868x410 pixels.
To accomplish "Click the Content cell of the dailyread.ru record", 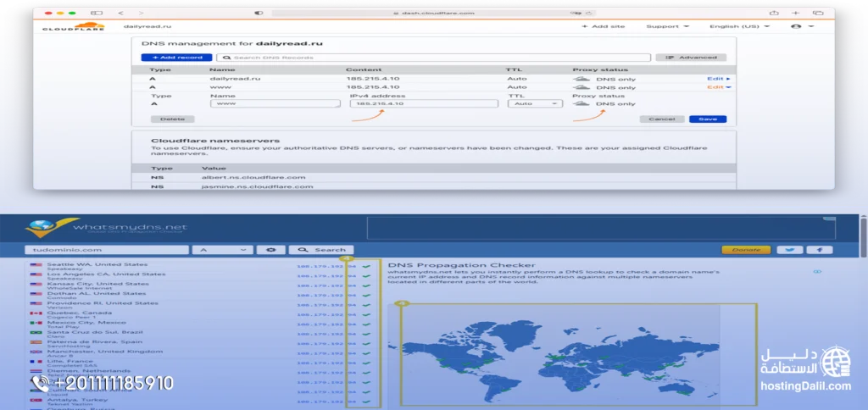I will coord(373,79).
